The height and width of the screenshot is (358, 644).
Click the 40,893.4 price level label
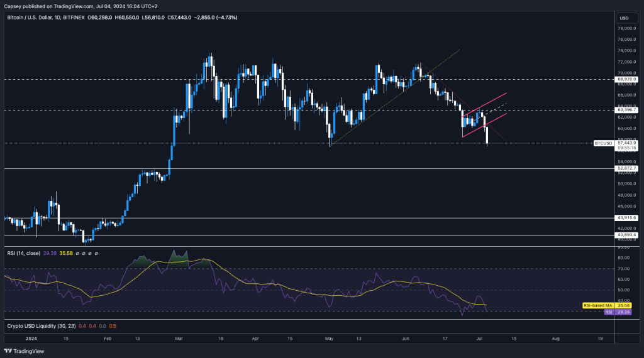tap(627, 235)
